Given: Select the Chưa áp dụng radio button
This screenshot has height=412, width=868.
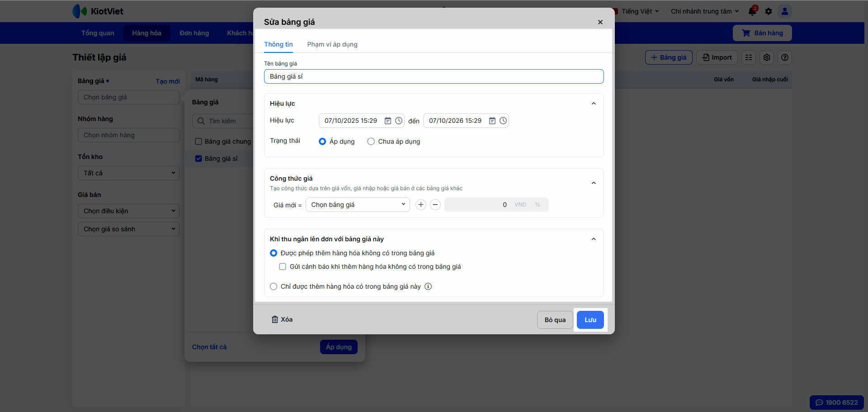Looking at the screenshot, I should (371, 141).
